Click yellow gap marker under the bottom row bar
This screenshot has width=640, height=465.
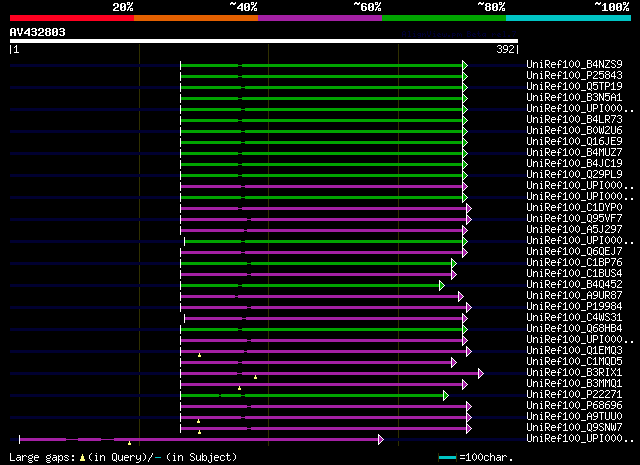click(x=129, y=443)
